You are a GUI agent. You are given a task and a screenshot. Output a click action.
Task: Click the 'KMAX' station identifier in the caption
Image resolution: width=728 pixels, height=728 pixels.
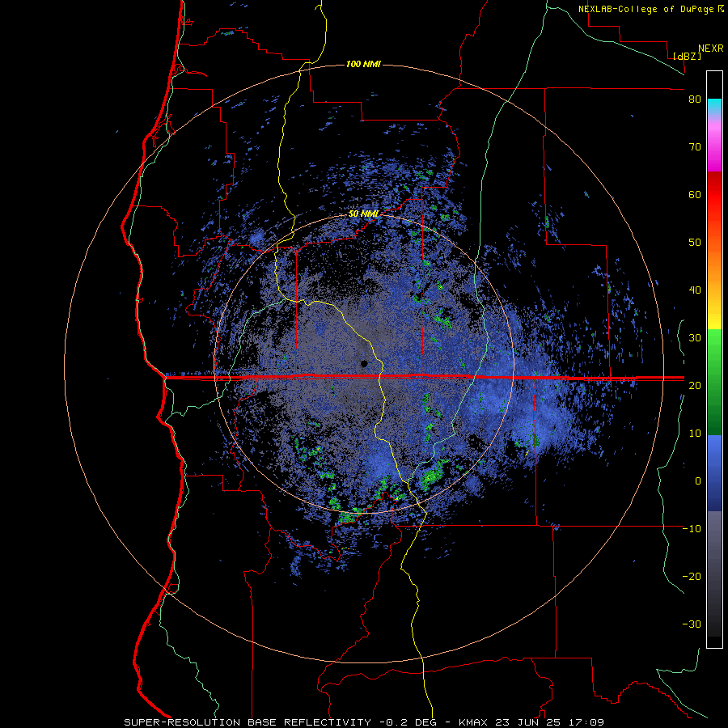tap(474, 722)
